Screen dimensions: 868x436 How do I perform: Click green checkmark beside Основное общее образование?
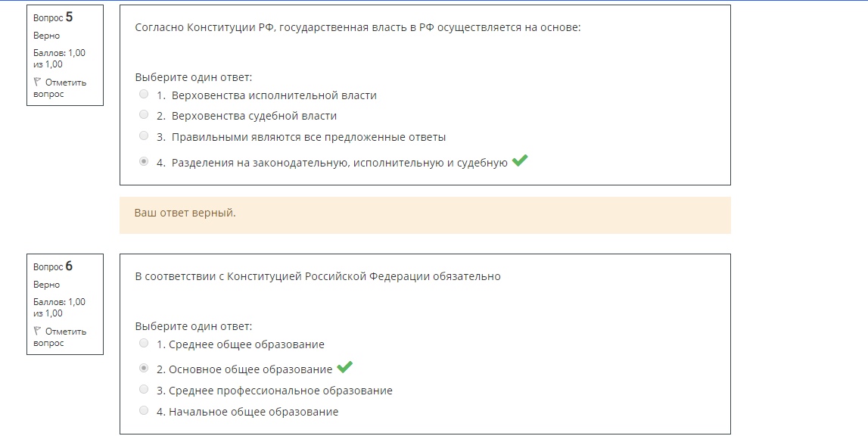click(344, 367)
